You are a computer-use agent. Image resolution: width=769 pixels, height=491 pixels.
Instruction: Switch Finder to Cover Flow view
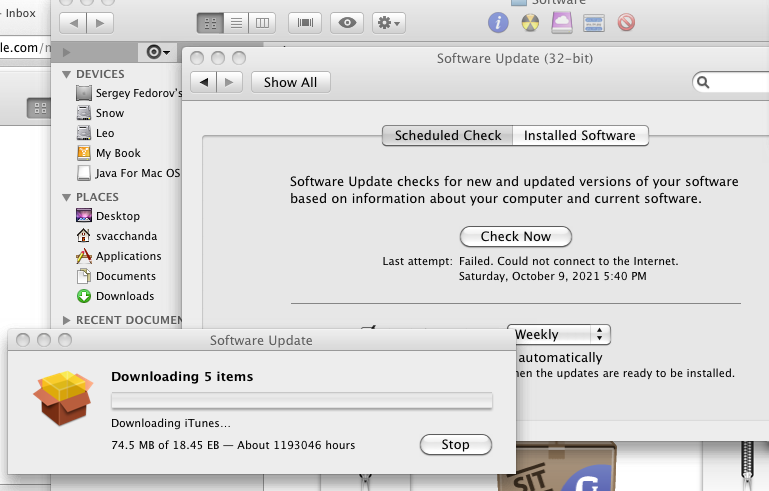(x=305, y=23)
